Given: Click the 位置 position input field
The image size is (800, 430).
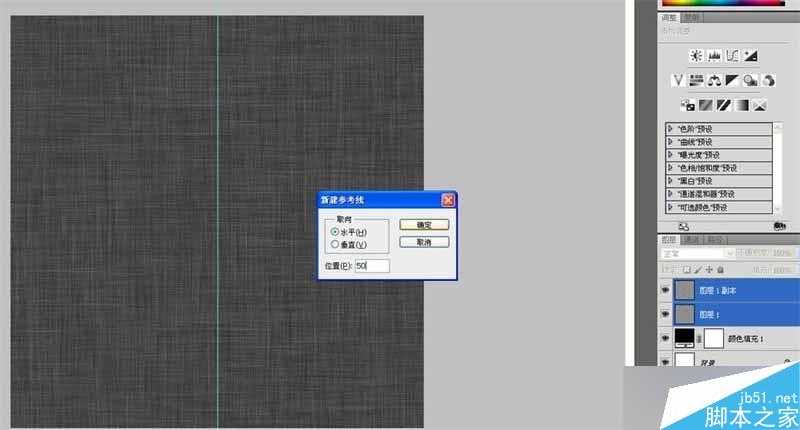Looking at the screenshot, I should (x=371, y=266).
